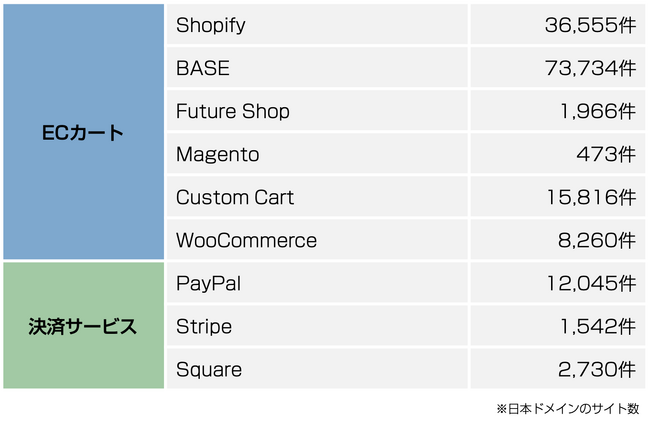This screenshot has height=430, width=650.
Task: Select the 決済サービス category cell
Action: tap(83, 326)
